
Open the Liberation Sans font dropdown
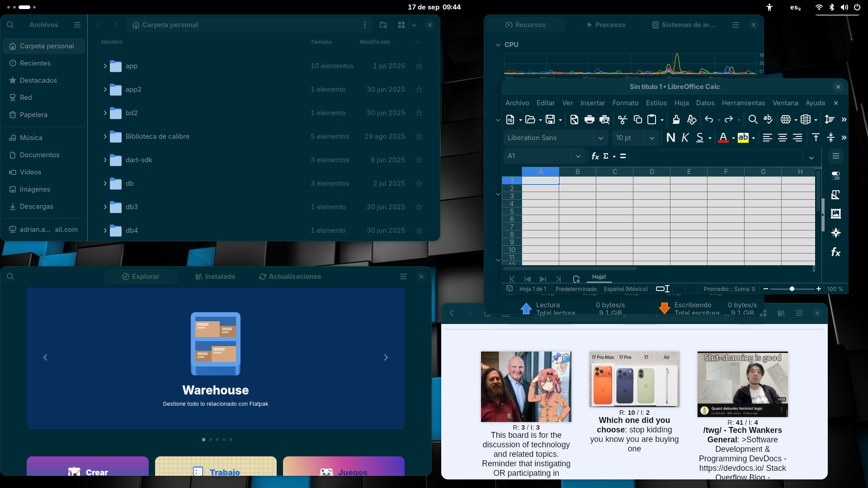[x=601, y=138]
